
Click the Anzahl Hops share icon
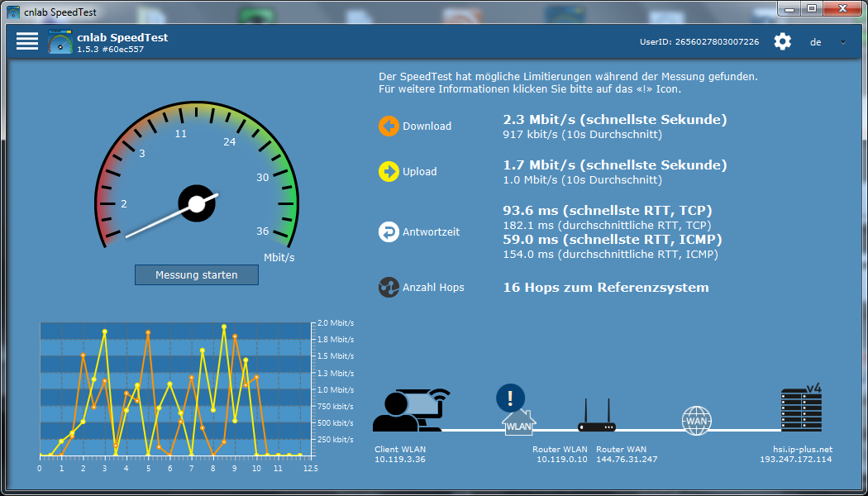pos(389,288)
